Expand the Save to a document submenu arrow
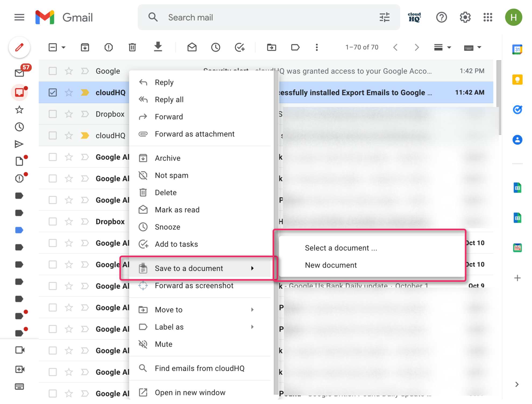This screenshot has width=532, height=404. tap(252, 268)
